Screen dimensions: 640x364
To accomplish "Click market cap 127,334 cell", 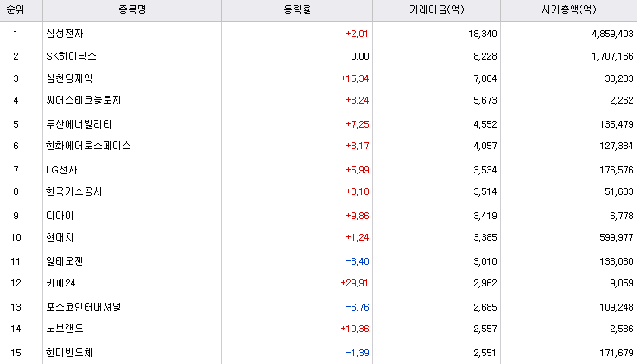I will pos(617,146).
